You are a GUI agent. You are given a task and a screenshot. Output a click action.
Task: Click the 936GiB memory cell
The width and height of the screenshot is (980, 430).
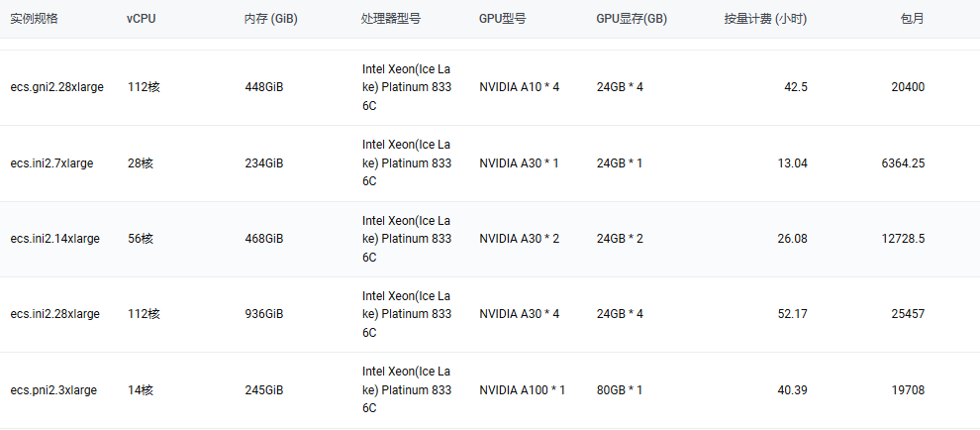point(263,313)
